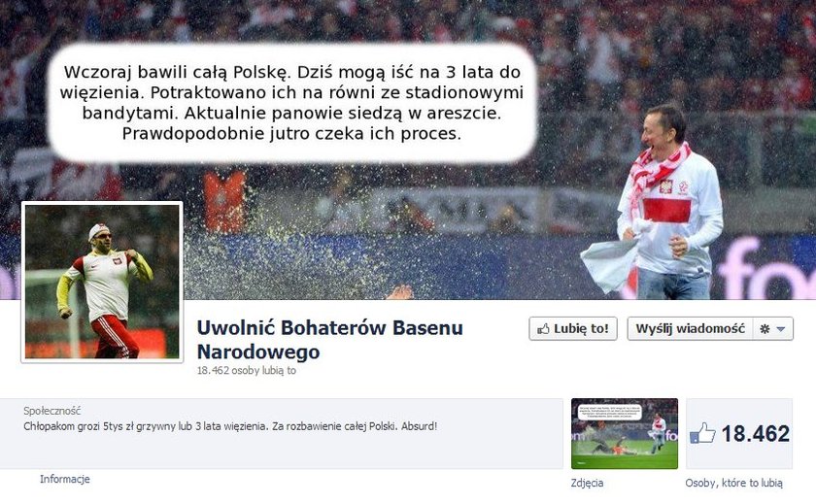The image size is (816, 504).
Task: Open the 18.462 likes count box
Action: tap(739, 434)
